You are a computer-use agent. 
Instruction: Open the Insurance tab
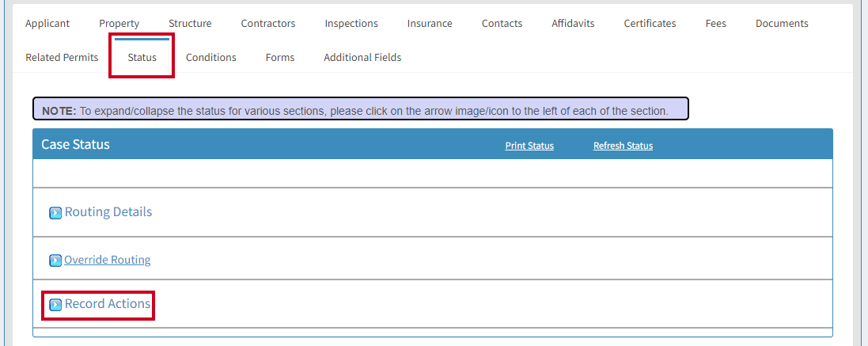(x=430, y=23)
